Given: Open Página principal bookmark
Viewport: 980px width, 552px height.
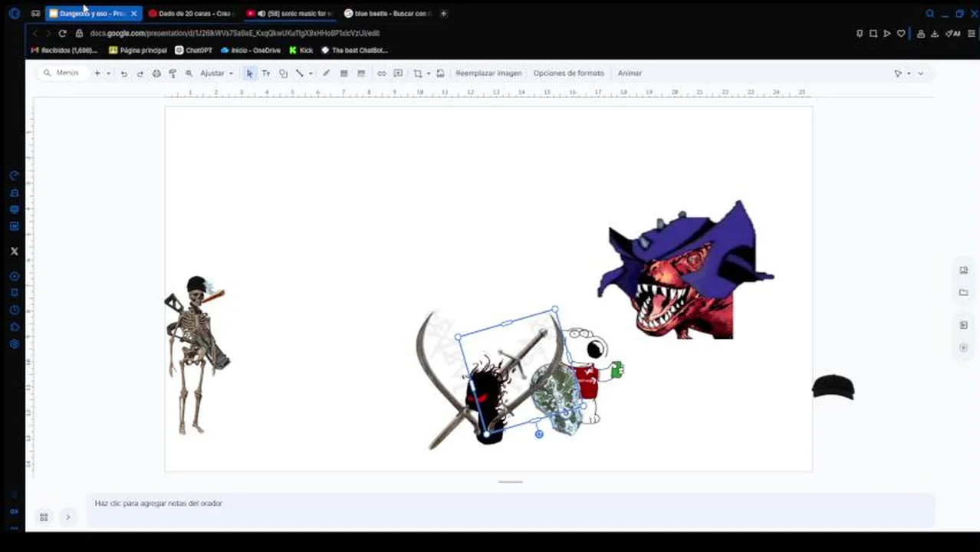Looking at the screenshot, I should pos(138,51).
